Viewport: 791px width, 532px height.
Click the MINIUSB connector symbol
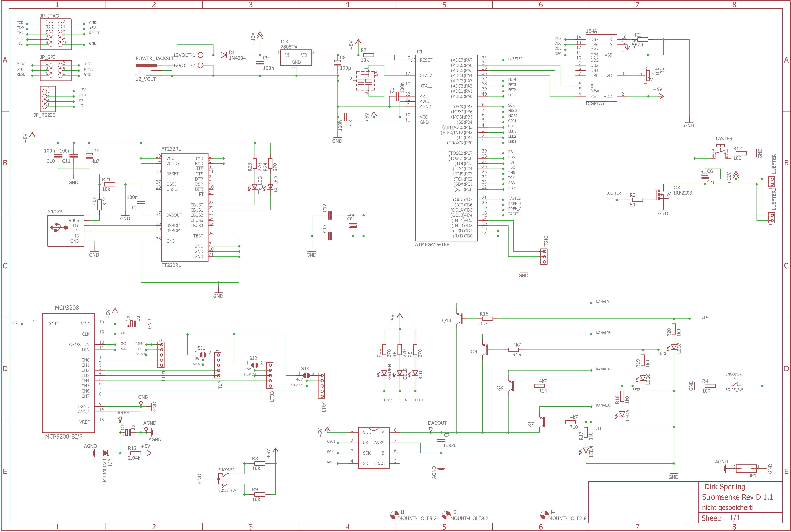pyautogui.click(x=66, y=230)
